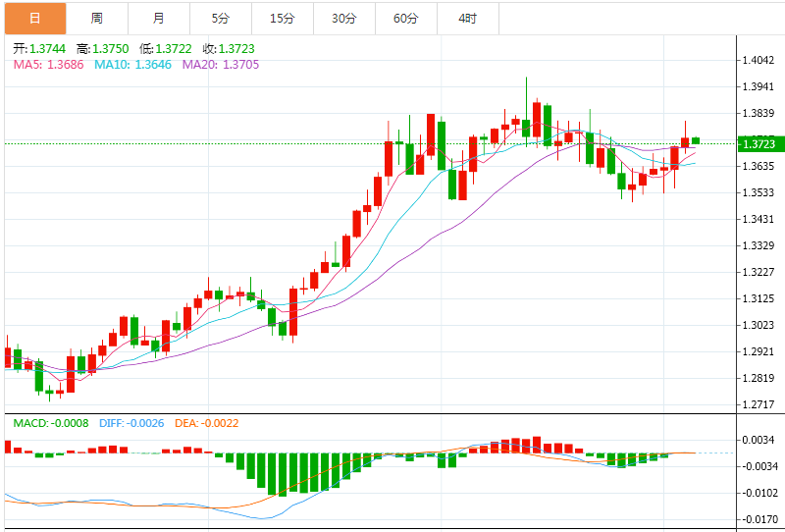Click the MA20: 1.3705 label
This screenshot has height=532, width=785.
pyautogui.click(x=221, y=65)
